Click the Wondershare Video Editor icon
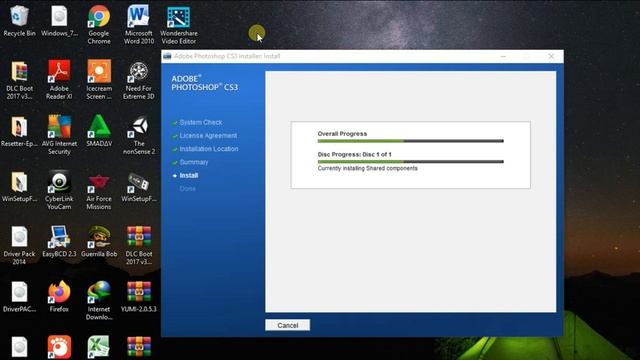 coord(178,24)
